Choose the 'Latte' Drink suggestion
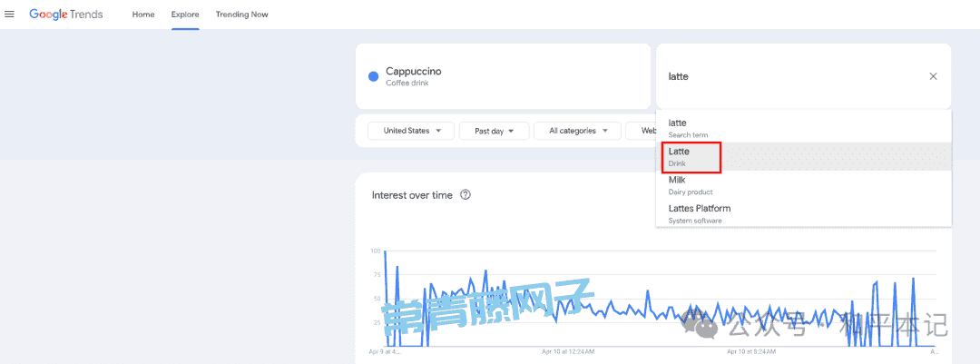 click(804, 156)
